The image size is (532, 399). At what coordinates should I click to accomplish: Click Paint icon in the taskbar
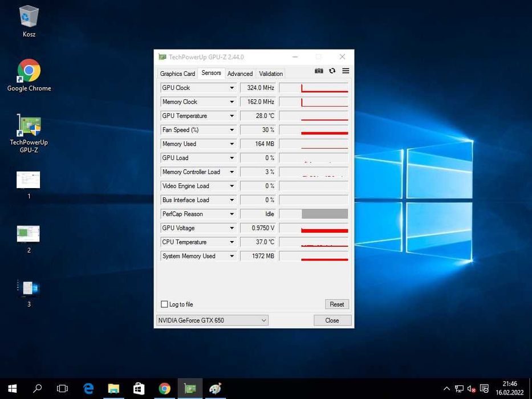[215, 389]
